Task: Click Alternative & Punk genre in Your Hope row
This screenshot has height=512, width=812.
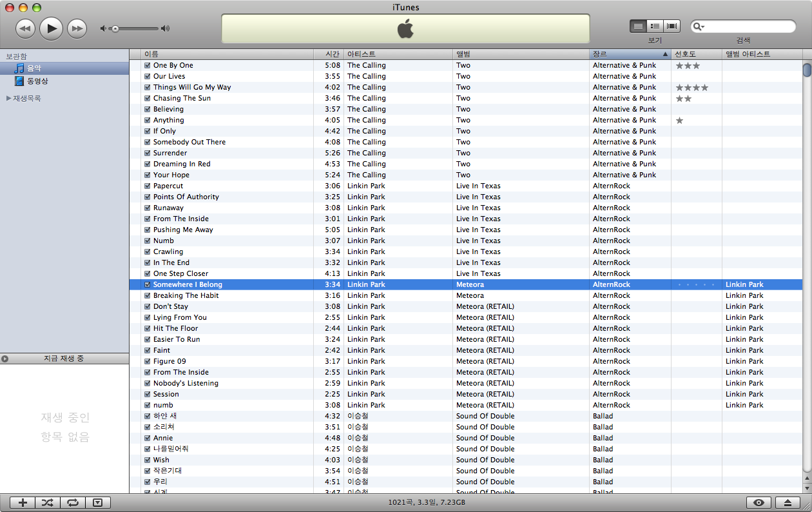Action: point(624,175)
